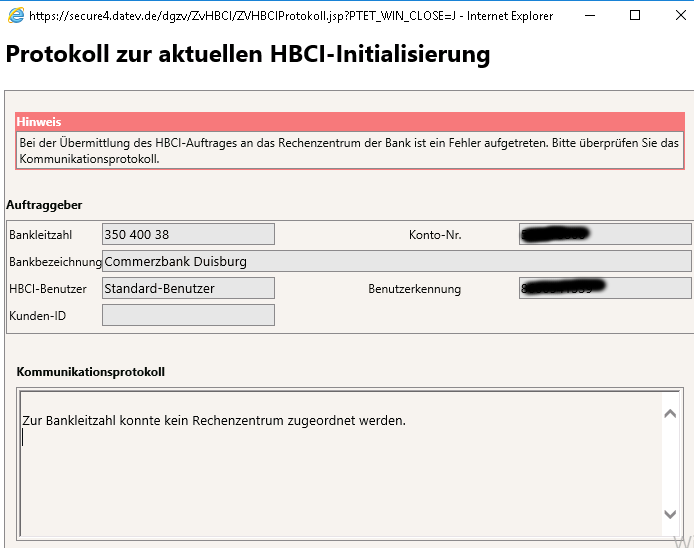This screenshot has width=694, height=548.
Task: Click the Auftraggeber section label
Action: [44, 205]
